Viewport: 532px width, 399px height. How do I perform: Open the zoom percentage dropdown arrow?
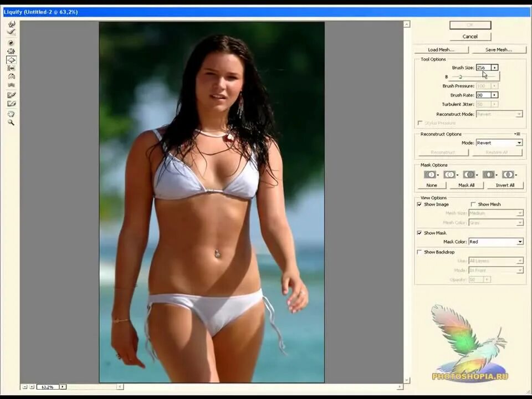point(63,387)
